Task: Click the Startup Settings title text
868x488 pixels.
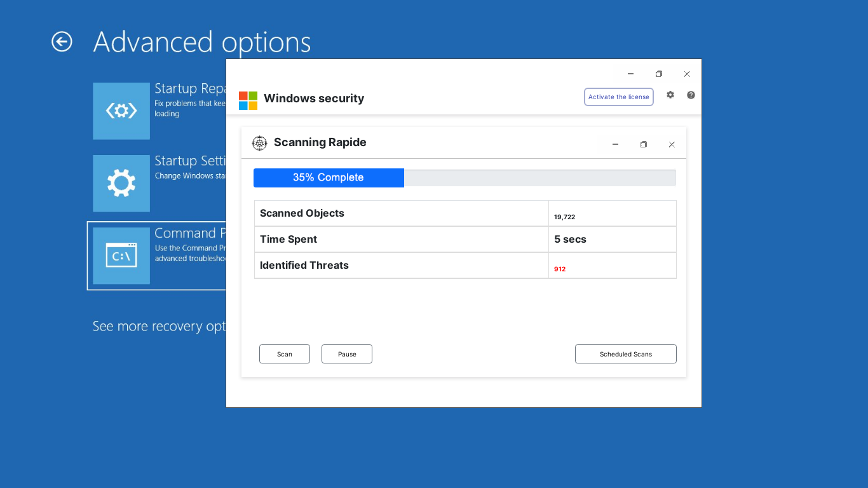Action: point(190,161)
